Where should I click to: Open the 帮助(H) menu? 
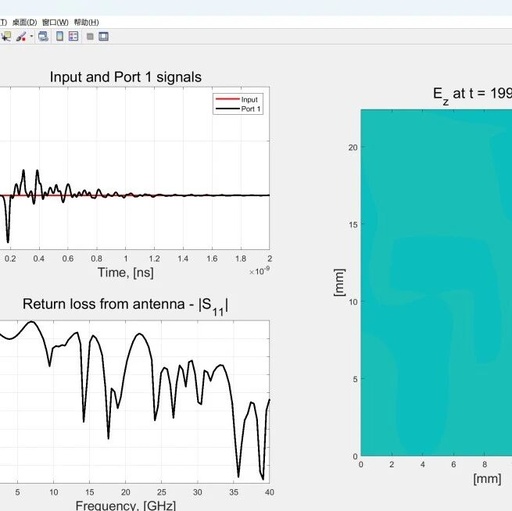86,22
